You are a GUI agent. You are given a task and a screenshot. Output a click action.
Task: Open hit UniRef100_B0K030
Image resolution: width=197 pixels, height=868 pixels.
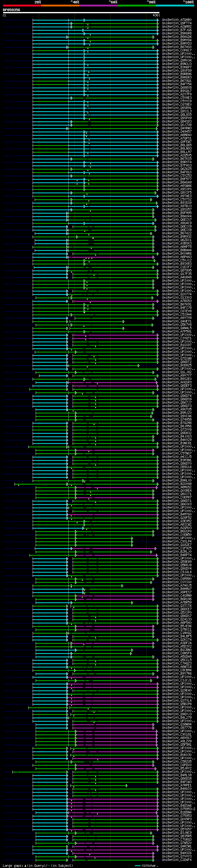coord(176,755)
